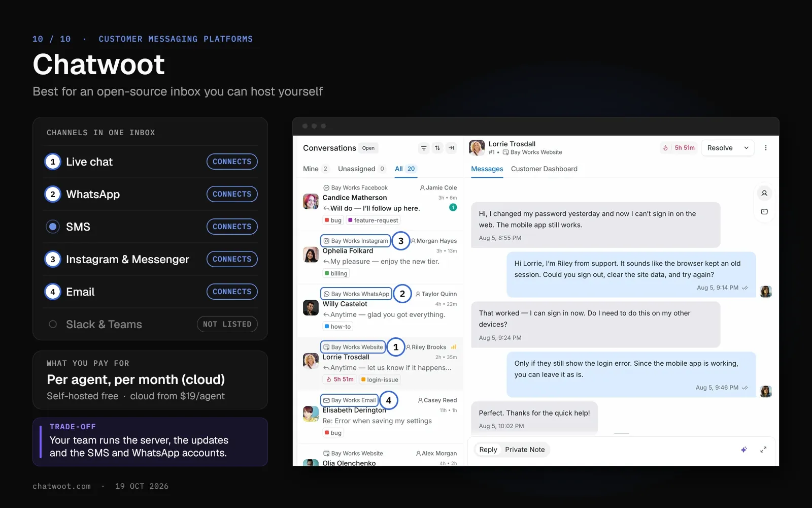This screenshot has width=812, height=508.
Task: Click the "Perfect. Thanks for the quick help!" message
Action: [x=534, y=419]
